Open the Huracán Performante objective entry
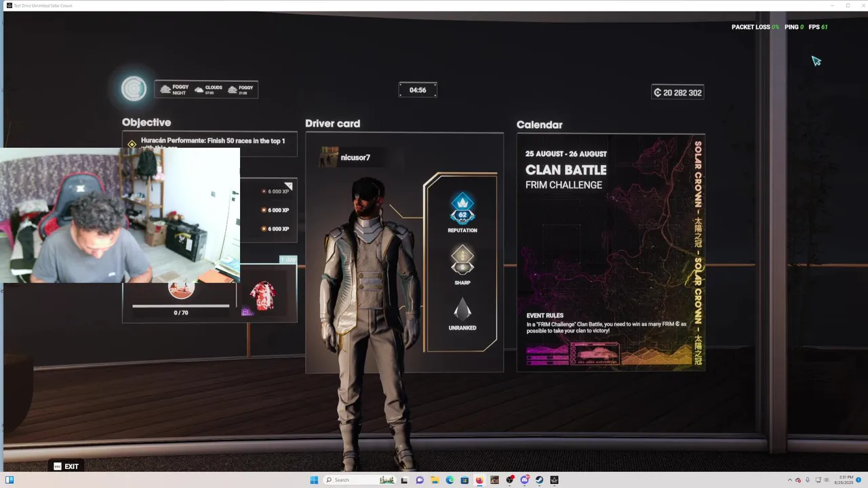 (210, 144)
